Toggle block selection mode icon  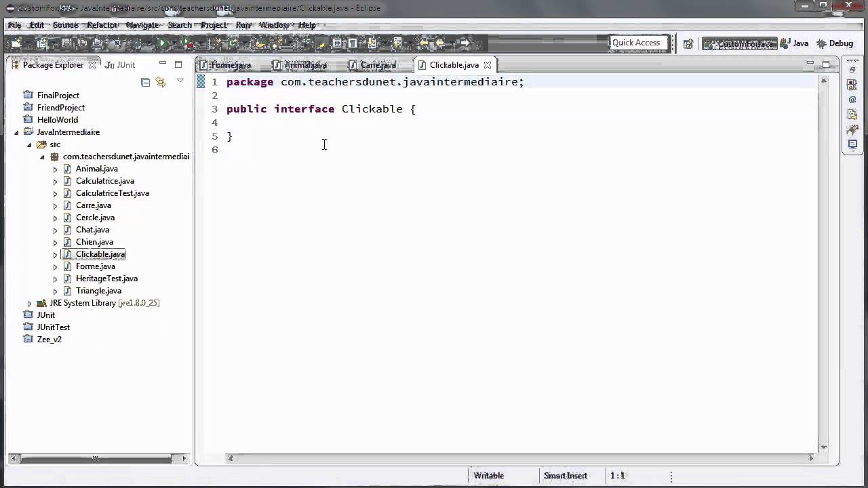[x=336, y=43]
